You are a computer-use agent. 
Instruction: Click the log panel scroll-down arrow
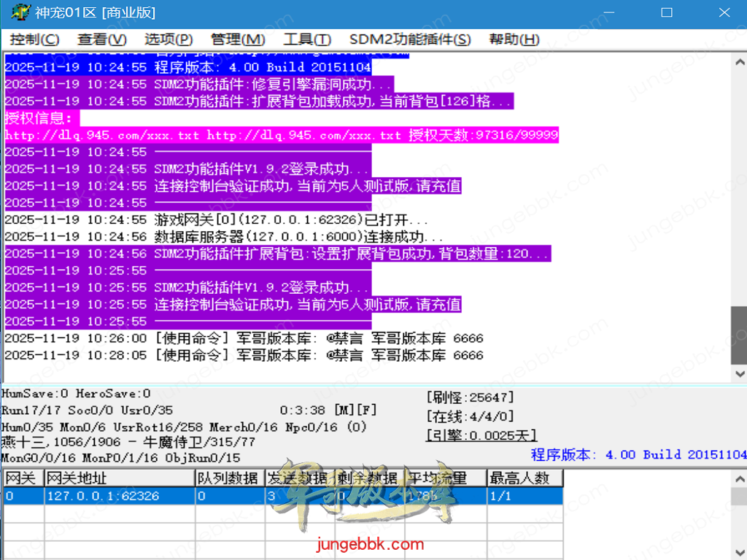pos(738,373)
